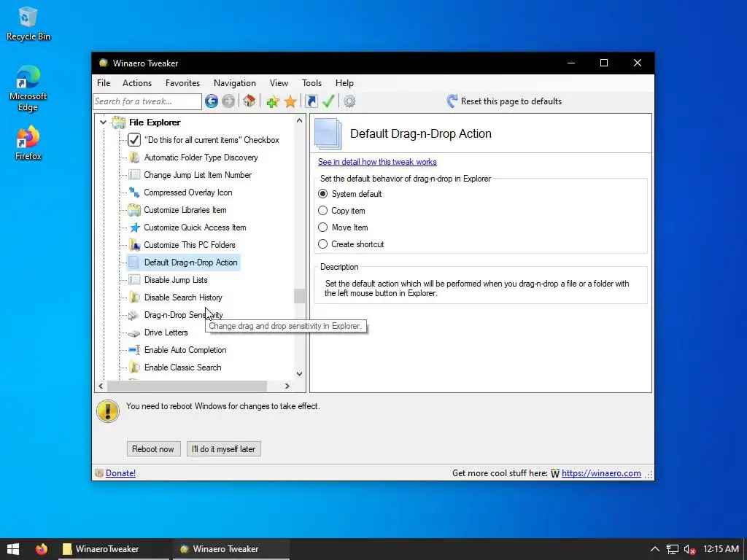Click the Reboot now button
747x560 pixels.
(x=153, y=449)
